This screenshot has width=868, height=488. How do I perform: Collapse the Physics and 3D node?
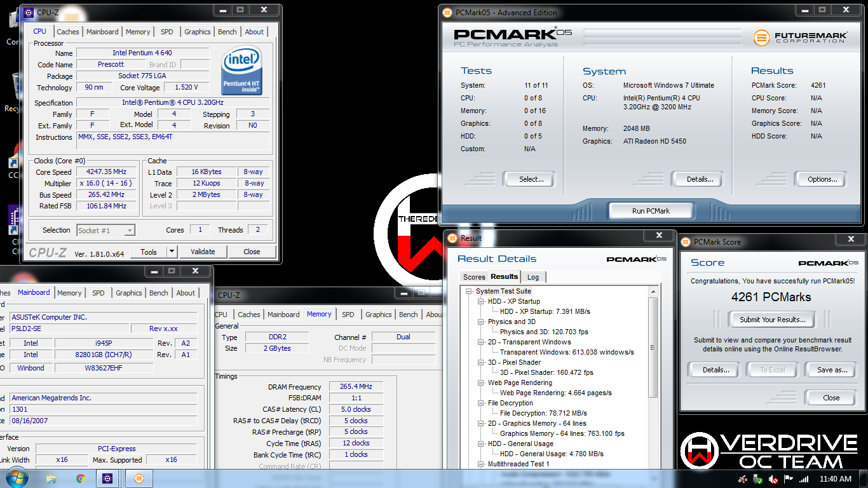(x=481, y=322)
